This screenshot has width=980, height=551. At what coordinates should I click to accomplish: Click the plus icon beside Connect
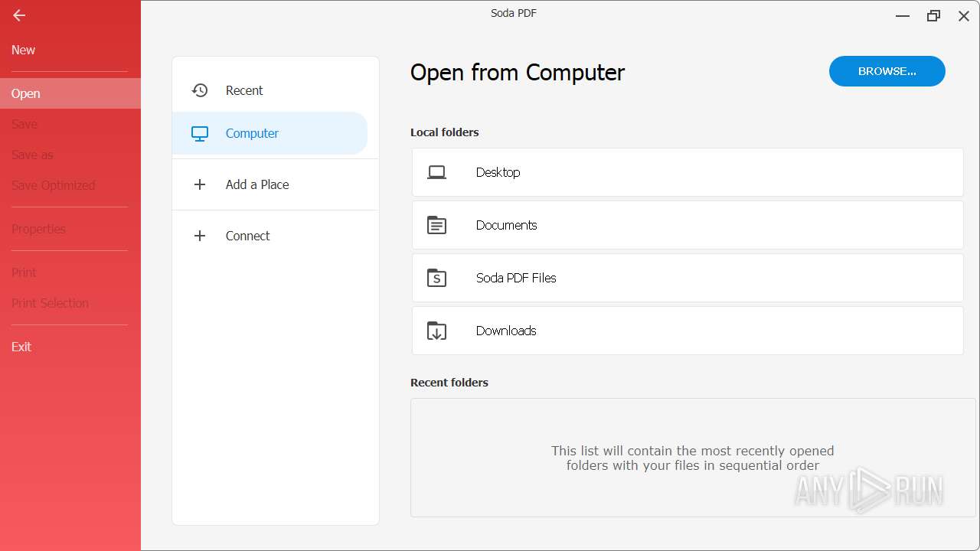point(200,236)
